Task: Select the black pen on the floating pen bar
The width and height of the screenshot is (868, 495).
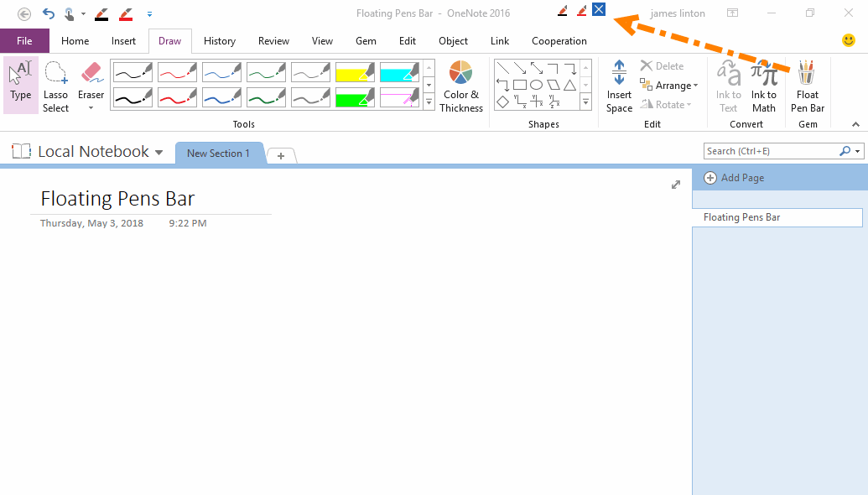Action: click(563, 11)
